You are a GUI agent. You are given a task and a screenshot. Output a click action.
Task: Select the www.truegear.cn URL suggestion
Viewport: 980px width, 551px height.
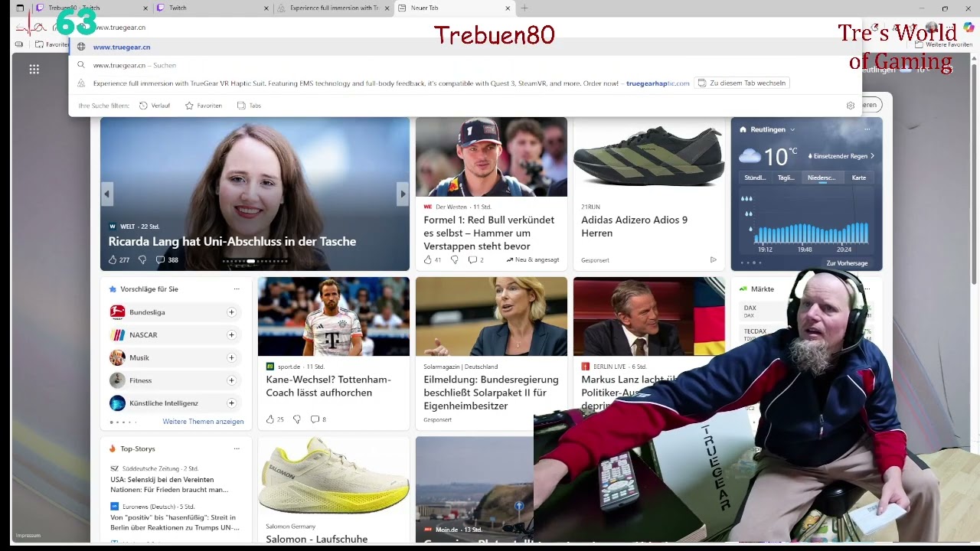tap(465, 47)
